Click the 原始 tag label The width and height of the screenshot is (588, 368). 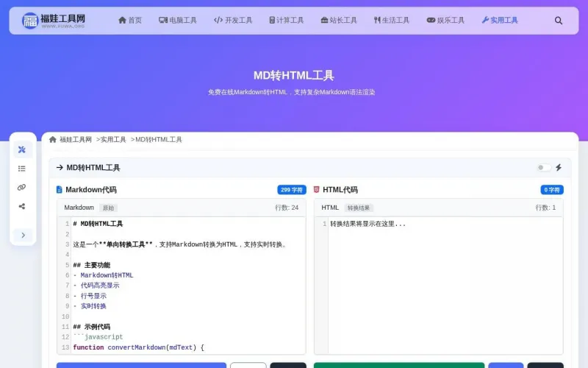click(108, 208)
